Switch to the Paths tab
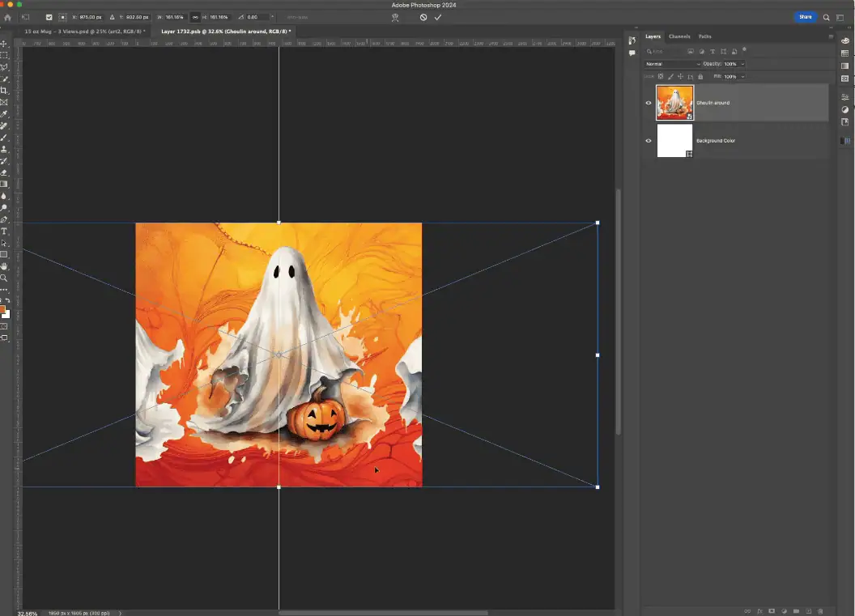Screen dimensions: 855x616 (x=704, y=36)
